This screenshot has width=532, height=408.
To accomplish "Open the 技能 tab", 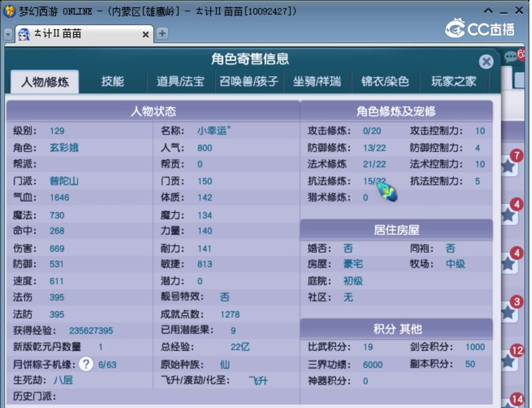I will (x=113, y=81).
